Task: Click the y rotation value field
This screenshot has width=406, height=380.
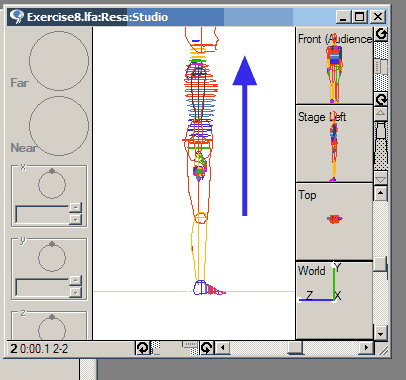Action: 42,287
